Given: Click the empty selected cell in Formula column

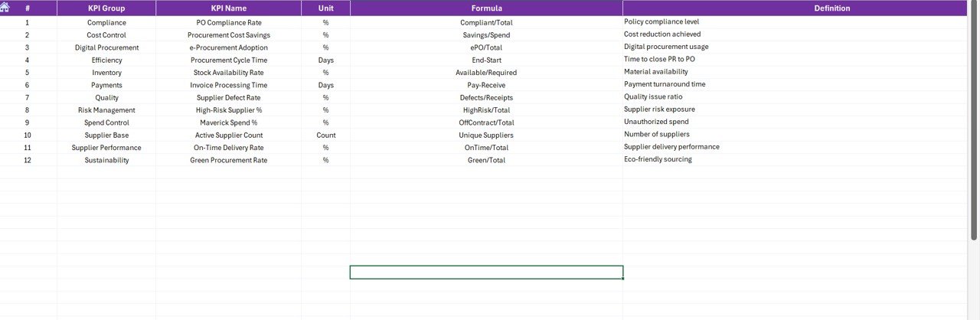Looking at the screenshot, I should pos(486,273).
